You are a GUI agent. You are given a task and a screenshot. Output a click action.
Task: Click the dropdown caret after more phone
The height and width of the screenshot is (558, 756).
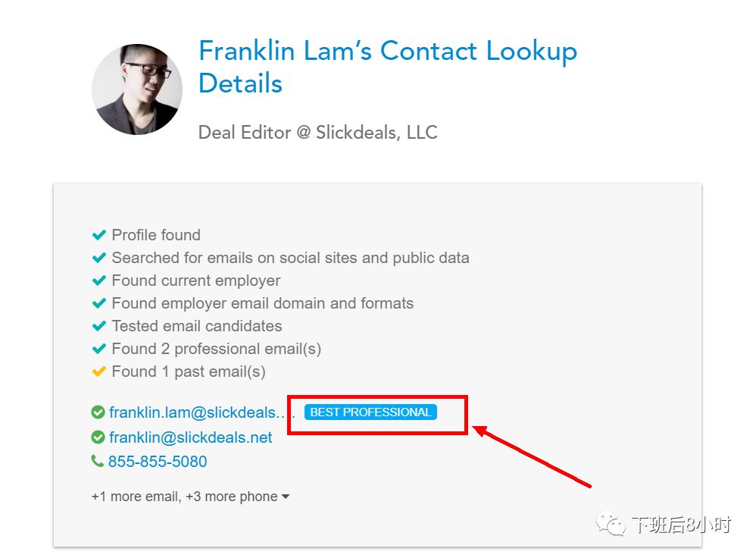(x=286, y=497)
